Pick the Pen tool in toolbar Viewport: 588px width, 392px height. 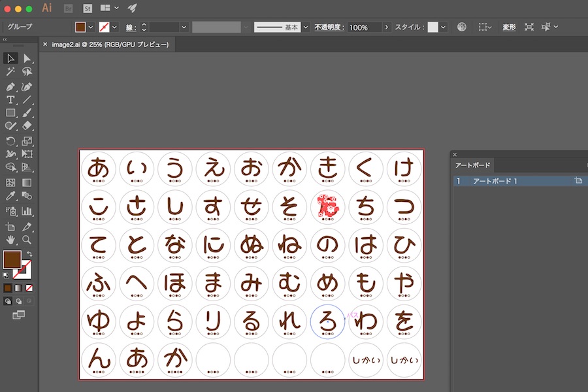10,87
